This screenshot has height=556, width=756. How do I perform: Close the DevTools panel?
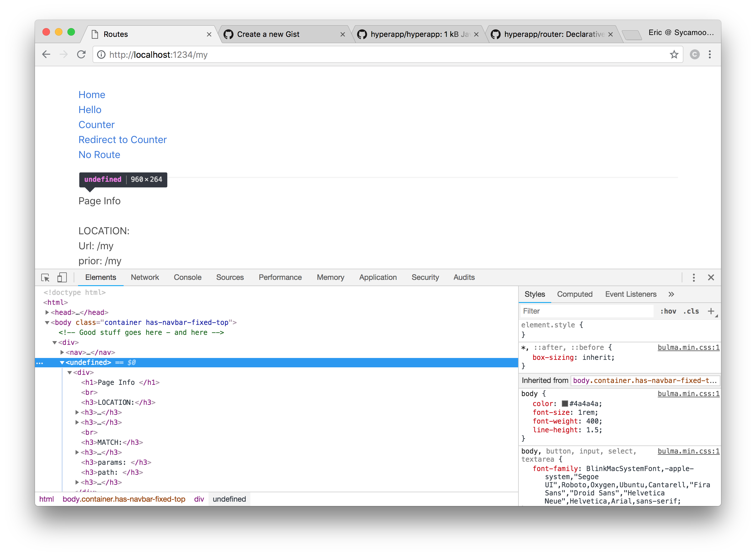711,278
